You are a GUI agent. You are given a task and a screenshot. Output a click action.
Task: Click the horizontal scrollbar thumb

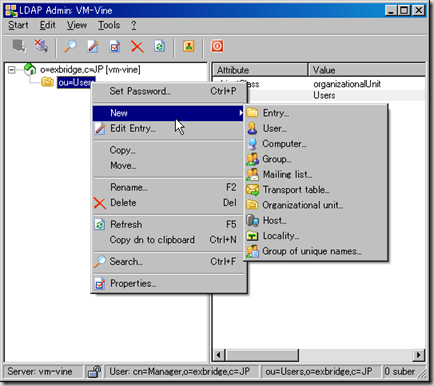pos(262,355)
